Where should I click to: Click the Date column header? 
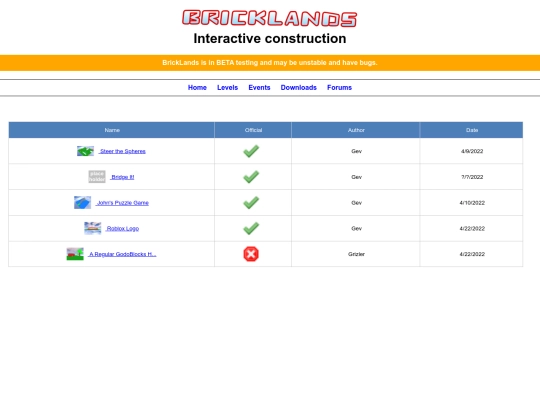point(472,130)
